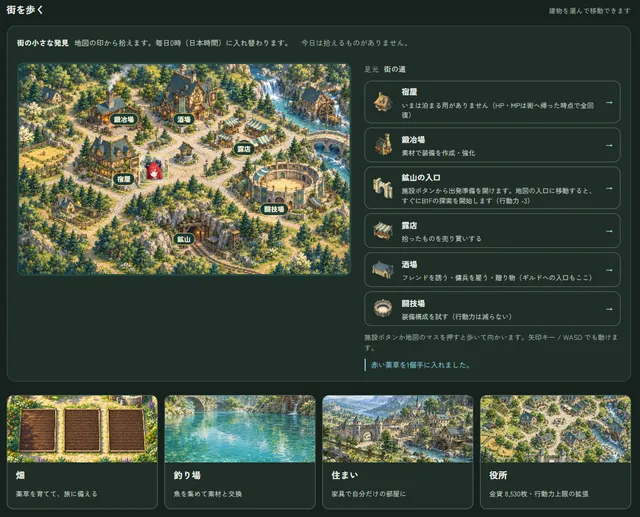Click the 住まい card title
640x517 pixels.
point(345,475)
